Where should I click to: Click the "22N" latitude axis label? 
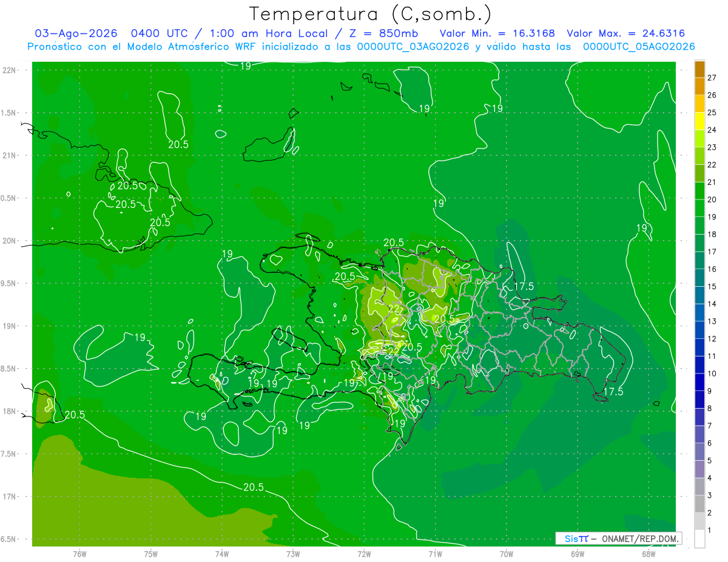(x=9, y=70)
